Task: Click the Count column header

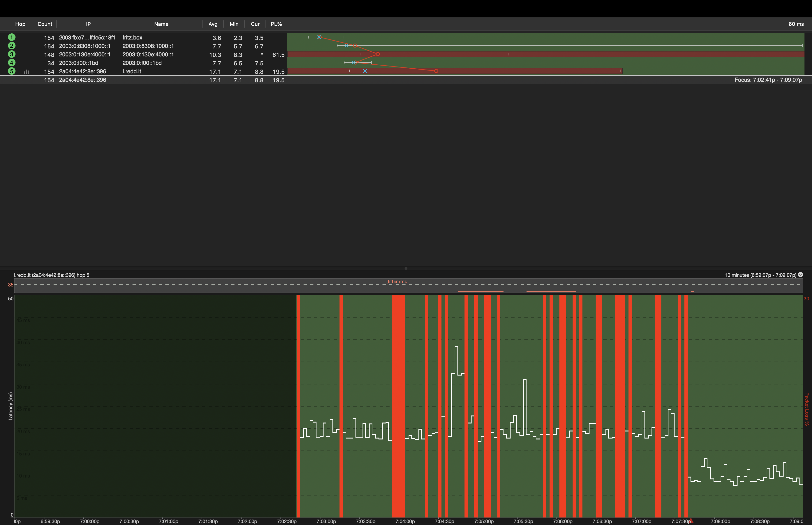Action: click(x=45, y=24)
